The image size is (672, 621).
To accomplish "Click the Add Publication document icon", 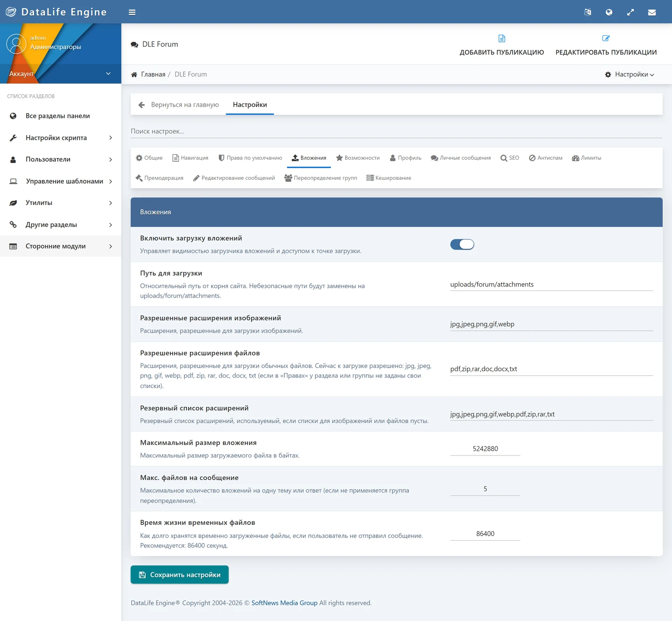I will point(501,38).
